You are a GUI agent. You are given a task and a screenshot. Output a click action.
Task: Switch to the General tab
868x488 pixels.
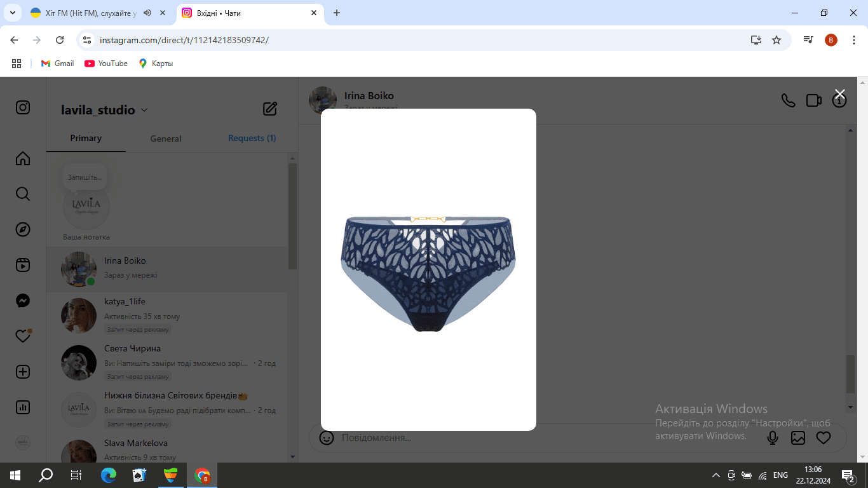point(166,139)
